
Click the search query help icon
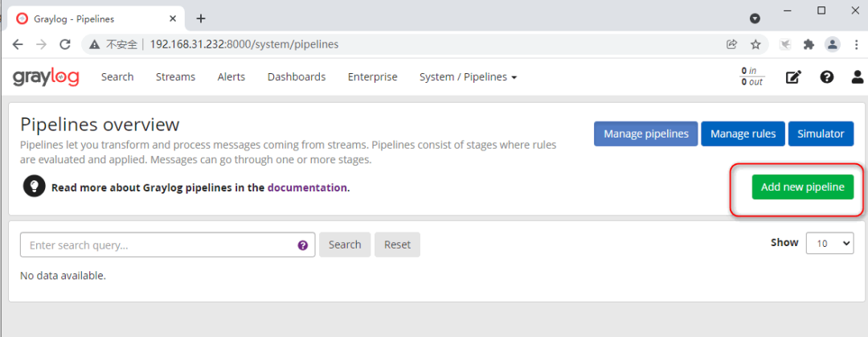(x=303, y=245)
